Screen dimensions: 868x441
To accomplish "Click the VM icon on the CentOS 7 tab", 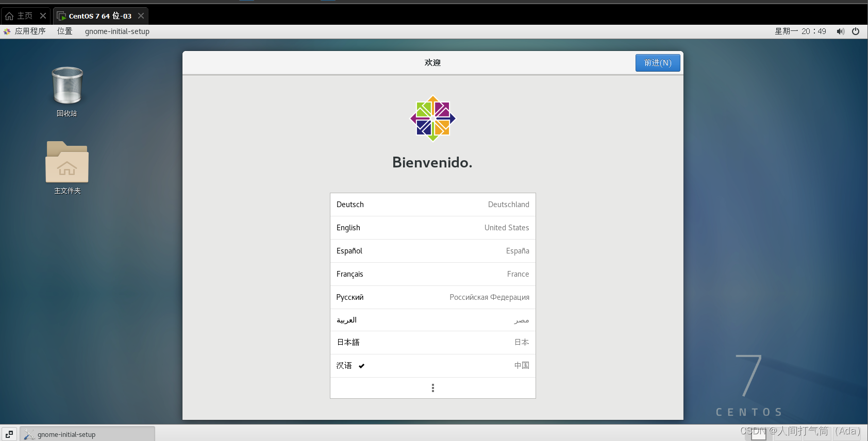I will [61, 16].
